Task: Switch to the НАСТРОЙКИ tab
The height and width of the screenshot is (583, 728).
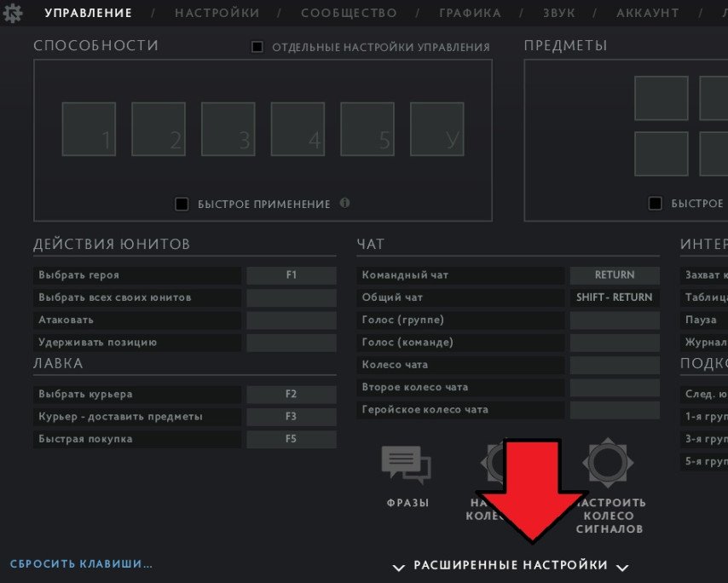Action: 217,13
